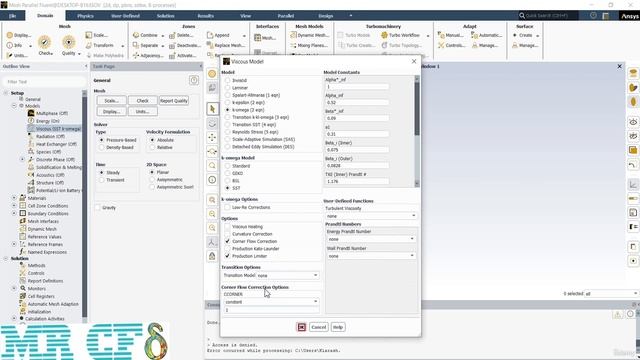Uncheck Corner Flow Correction
The image size is (640, 360).
point(227,241)
